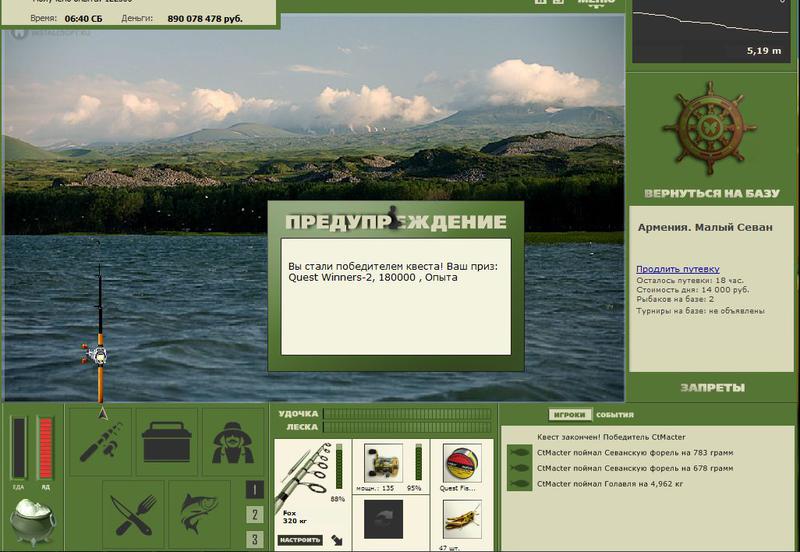Click the time value 06:40 СБ
The height and width of the screenshot is (552, 800).
[83, 19]
